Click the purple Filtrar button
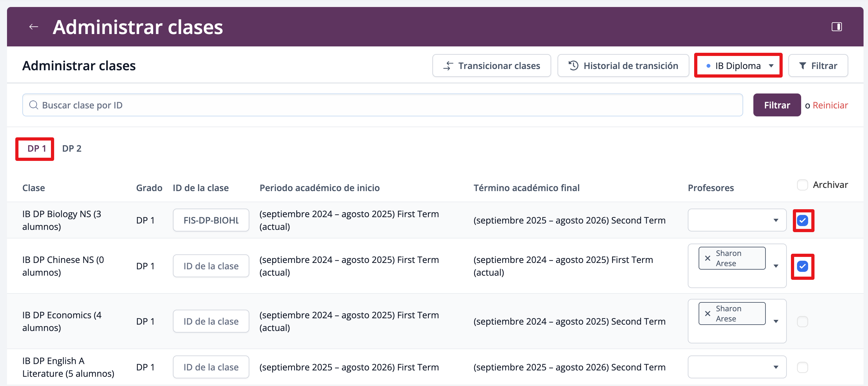This screenshot has width=868, height=386. pos(777,105)
